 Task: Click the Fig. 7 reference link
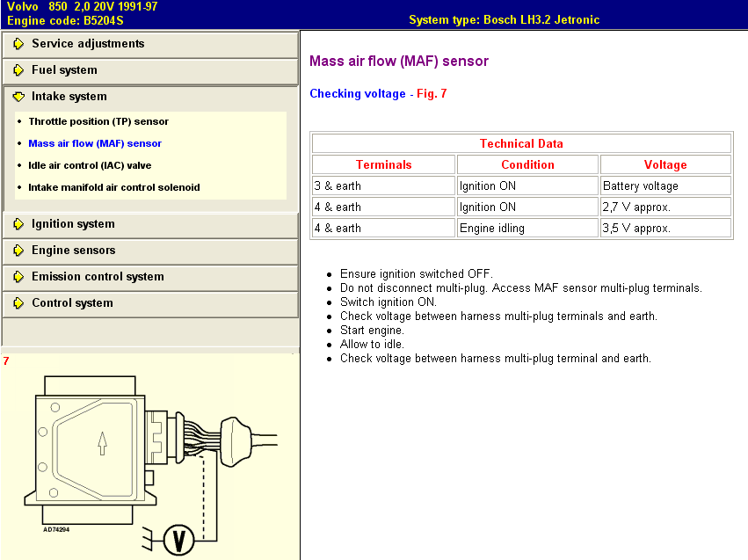click(432, 93)
